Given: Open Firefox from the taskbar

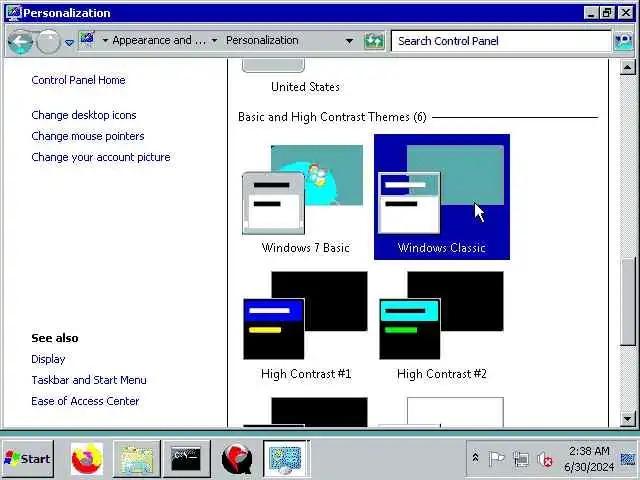Looking at the screenshot, I should pos(87,459).
